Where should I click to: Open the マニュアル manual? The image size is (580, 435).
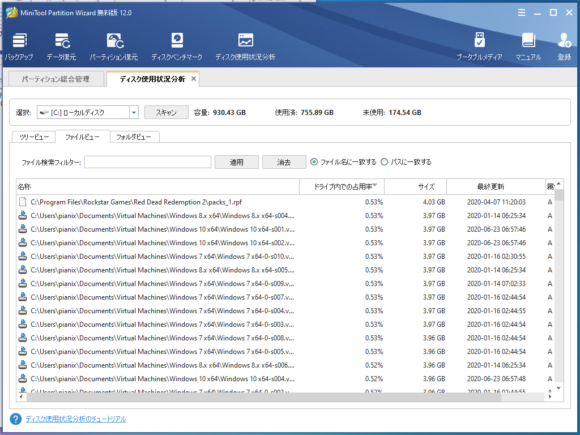coord(528,47)
